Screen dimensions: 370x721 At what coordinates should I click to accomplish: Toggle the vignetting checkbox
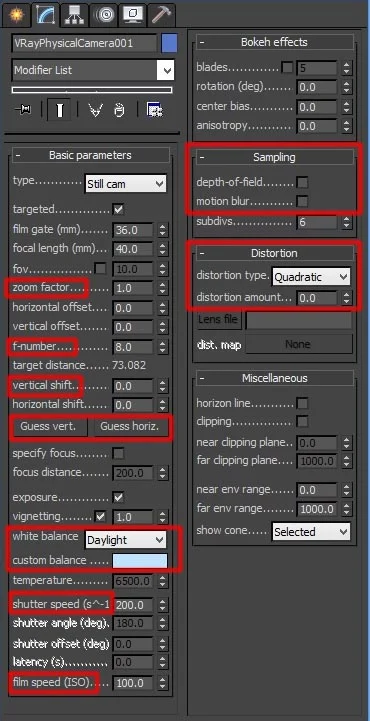100,516
